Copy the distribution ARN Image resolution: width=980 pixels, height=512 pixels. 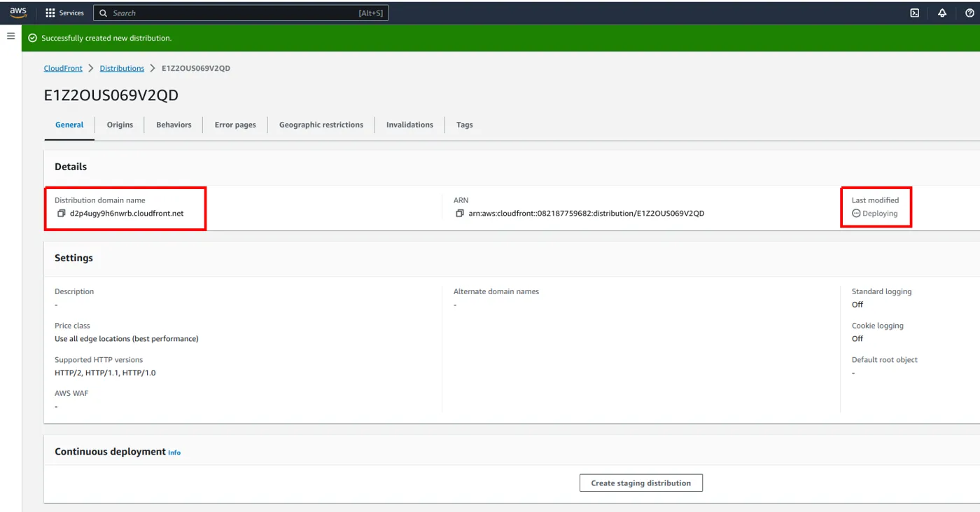pyautogui.click(x=460, y=213)
